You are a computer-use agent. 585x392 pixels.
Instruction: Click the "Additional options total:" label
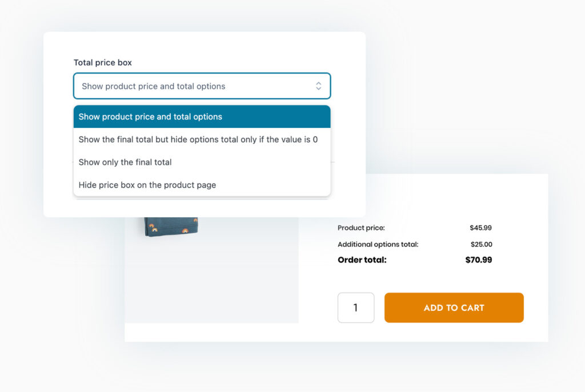click(378, 244)
